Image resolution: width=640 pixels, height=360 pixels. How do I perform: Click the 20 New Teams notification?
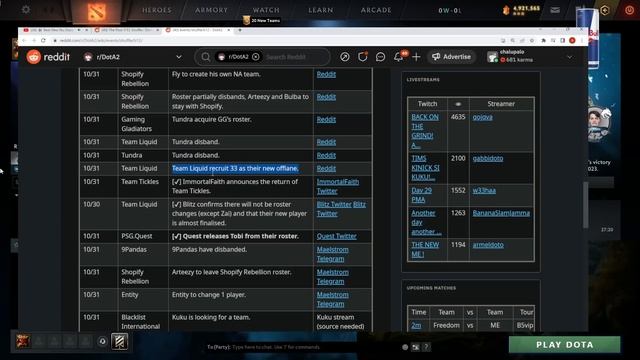(x=262, y=20)
